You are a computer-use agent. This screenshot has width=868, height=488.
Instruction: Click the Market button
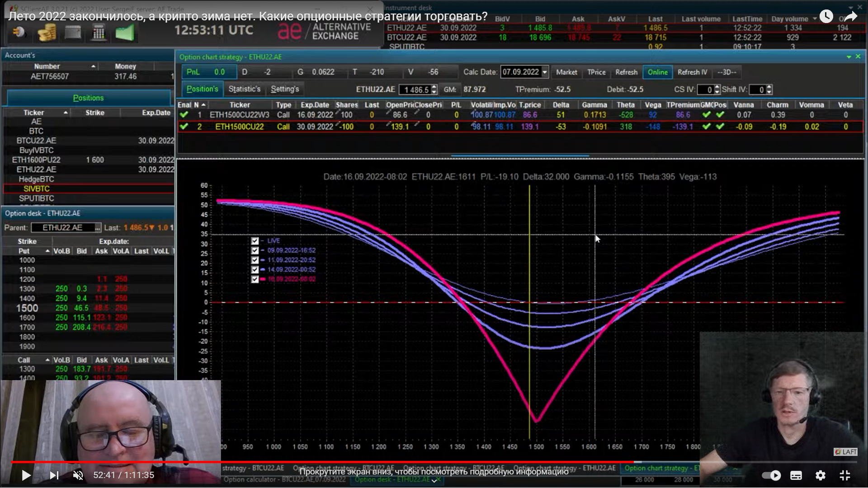point(566,72)
